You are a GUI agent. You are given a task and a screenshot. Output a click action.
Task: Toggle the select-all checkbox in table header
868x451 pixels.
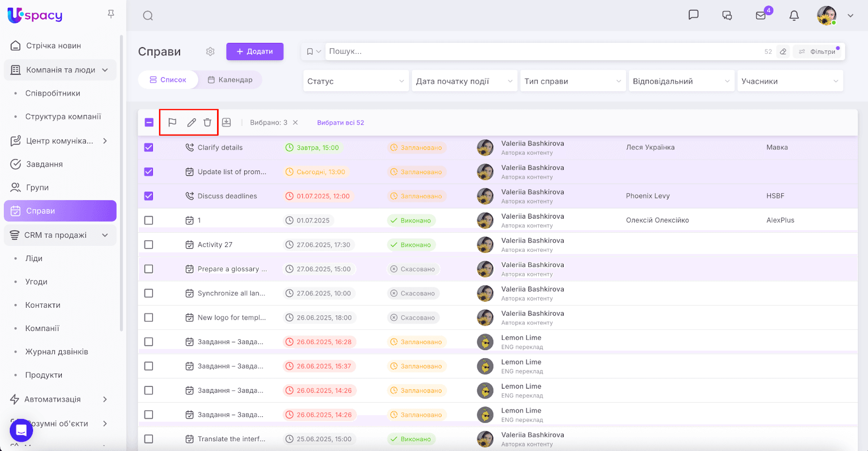click(x=149, y=123)
